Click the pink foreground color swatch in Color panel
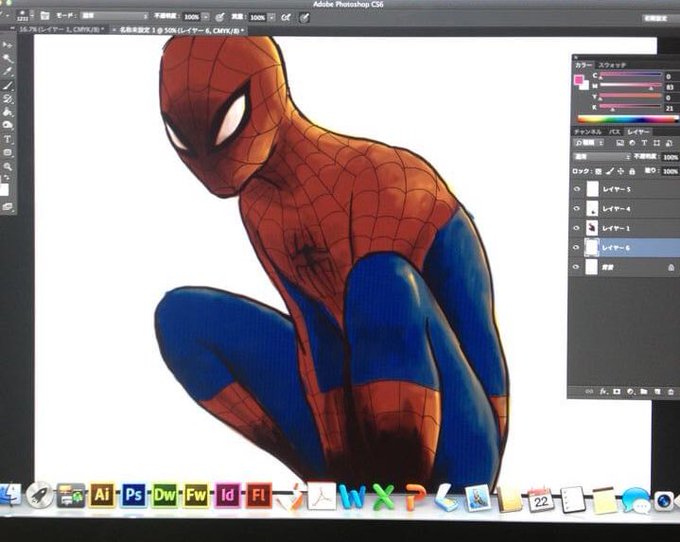Image resolution: width=680 pixels, height=542 pixels. 579,80
